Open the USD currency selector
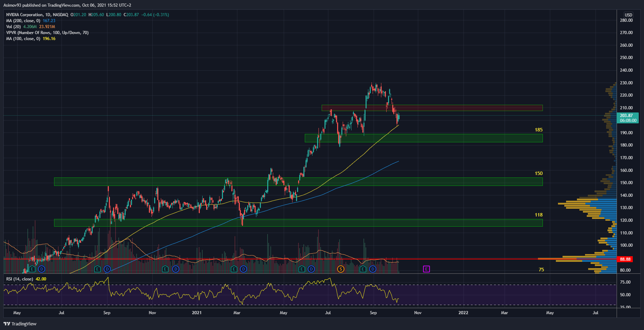Viewport: 644px width, 330px height. click(x=628, y=15)
